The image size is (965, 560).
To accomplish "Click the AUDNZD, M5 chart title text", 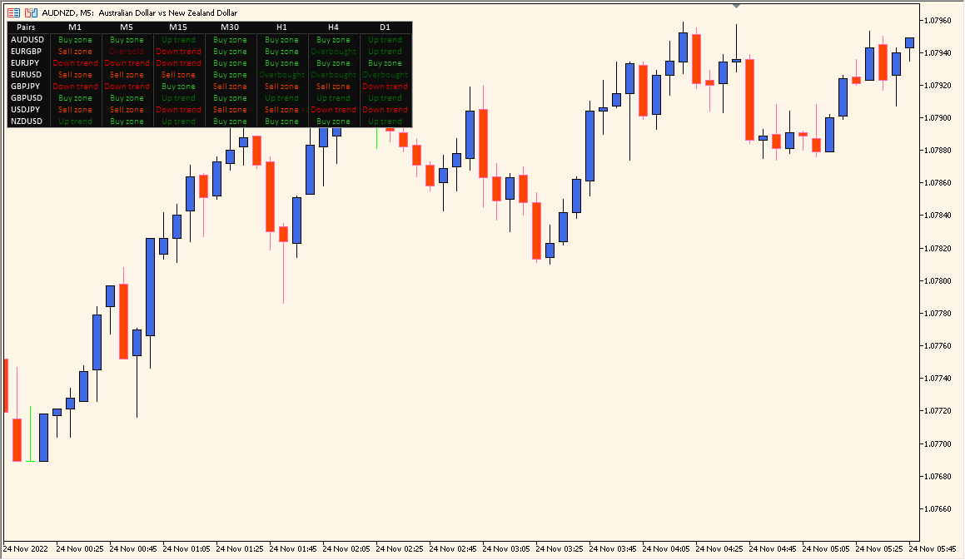I will pyautogui.click(x=67, y=12).
